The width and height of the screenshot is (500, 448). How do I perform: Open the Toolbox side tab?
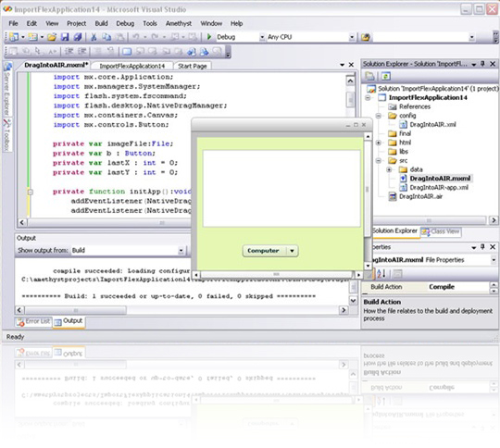click(7, 134)
